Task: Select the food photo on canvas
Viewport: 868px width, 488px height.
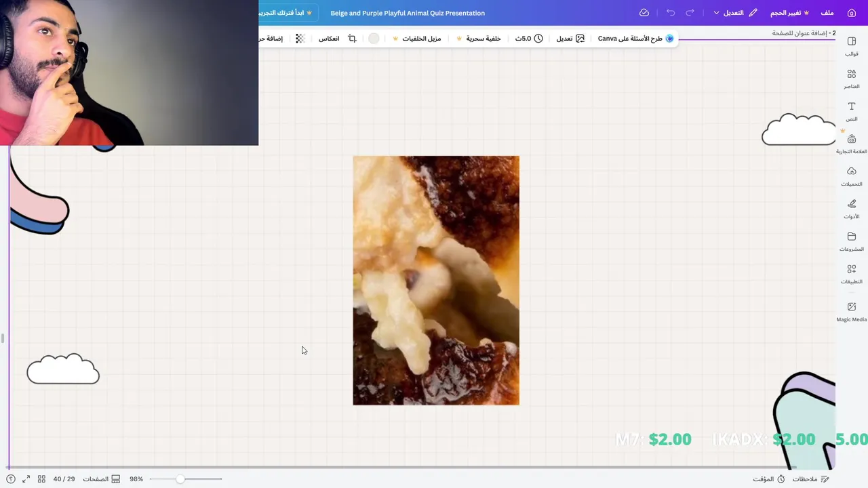Action: 436,281
